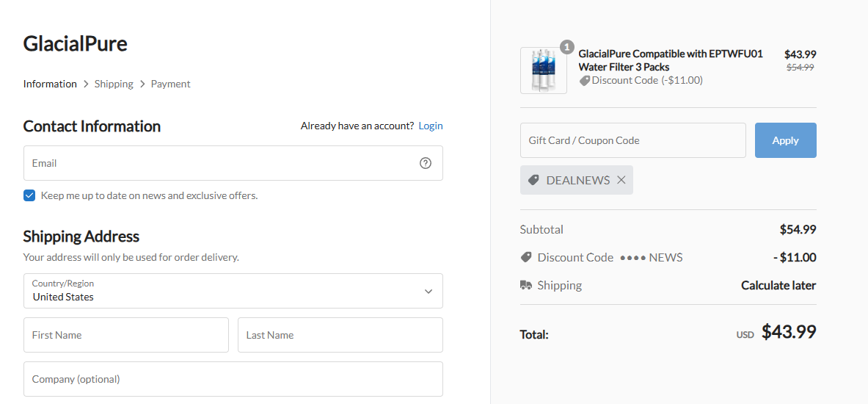The height and width of the screenshot is (404, 868).
Task: Go to the Shipping breadcrumb step
Action: [114, 84]
